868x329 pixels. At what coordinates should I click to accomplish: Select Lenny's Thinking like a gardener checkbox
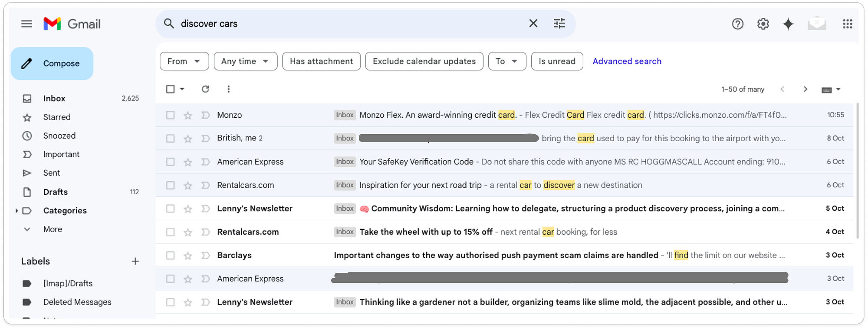click(x=170, y=302)
